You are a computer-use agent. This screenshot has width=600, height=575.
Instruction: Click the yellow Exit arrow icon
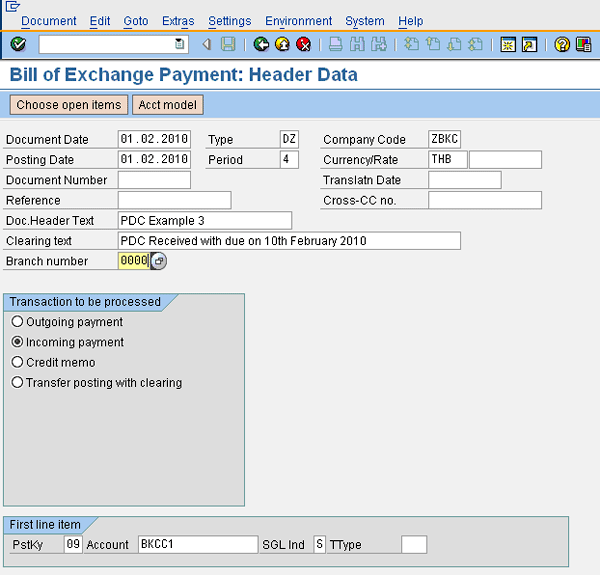coord(282,44)
